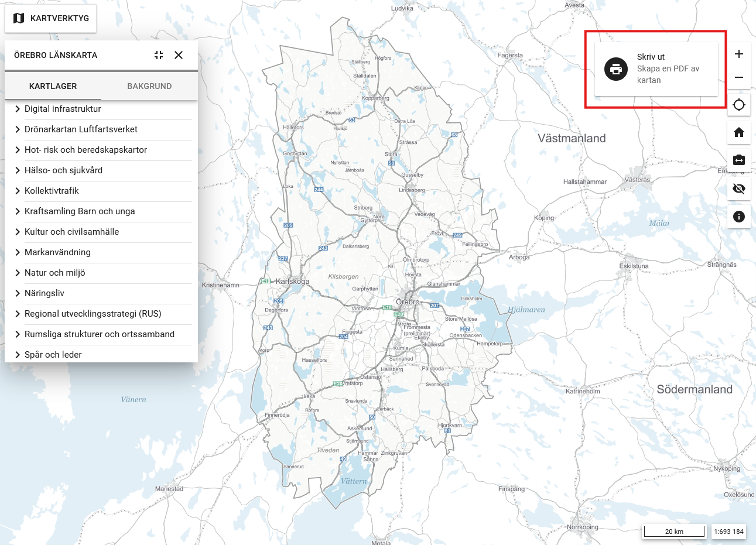The image size is (756, 545).
Task: Open the Kartverktyg menu button
Action: (51, 19)
